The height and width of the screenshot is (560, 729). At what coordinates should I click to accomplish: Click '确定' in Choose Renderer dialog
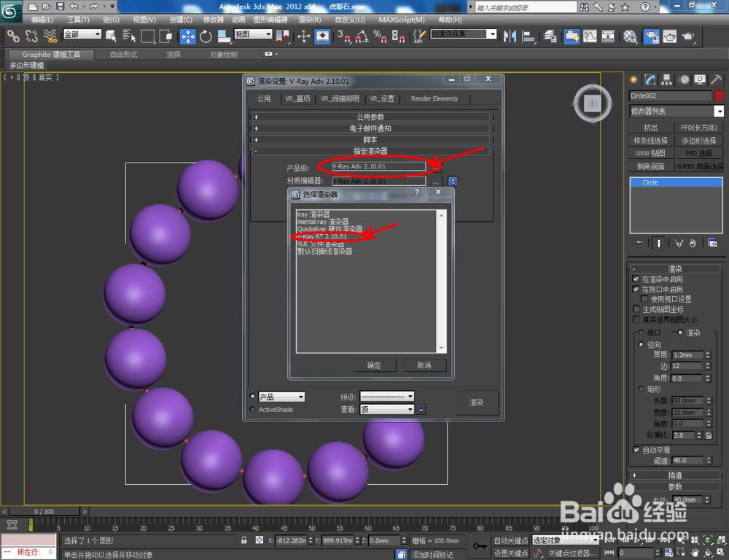pyautogui.click(x=374, y=365)
